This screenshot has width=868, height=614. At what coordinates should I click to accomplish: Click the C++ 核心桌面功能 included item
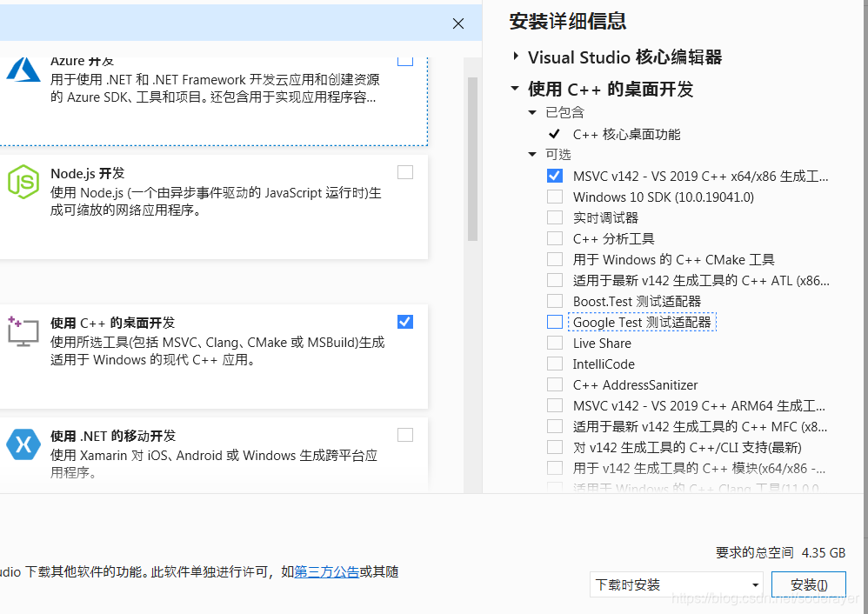[626, 134]
